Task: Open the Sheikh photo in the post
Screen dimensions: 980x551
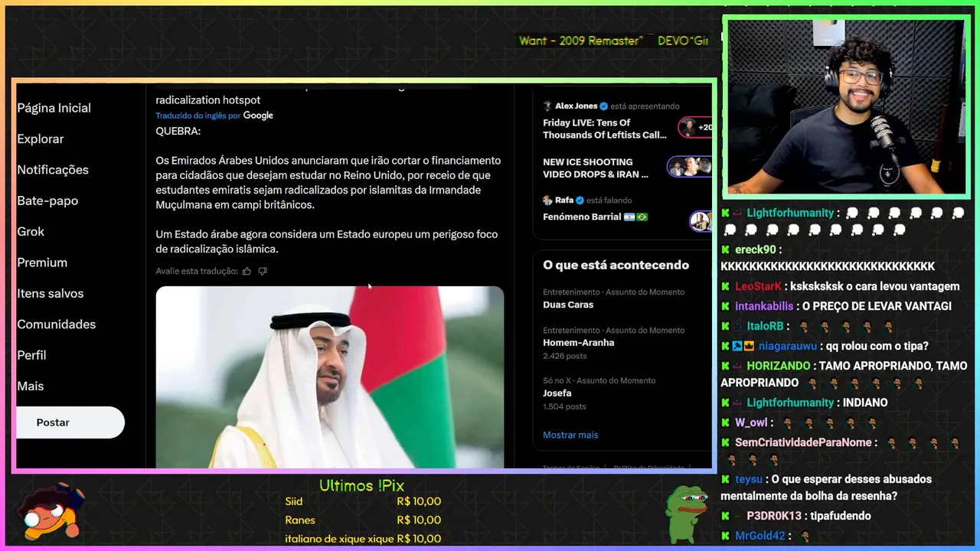Action: [330, 377]
